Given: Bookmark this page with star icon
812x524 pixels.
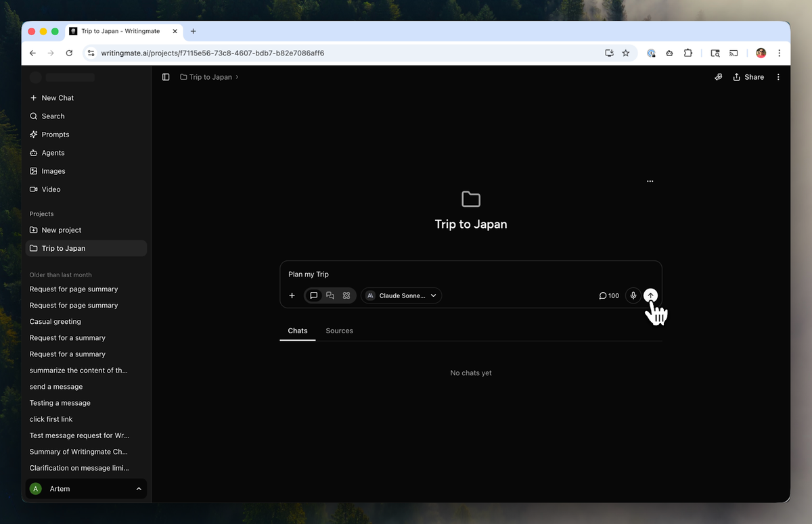Looking at the screenshot, I should pos(626,53).
